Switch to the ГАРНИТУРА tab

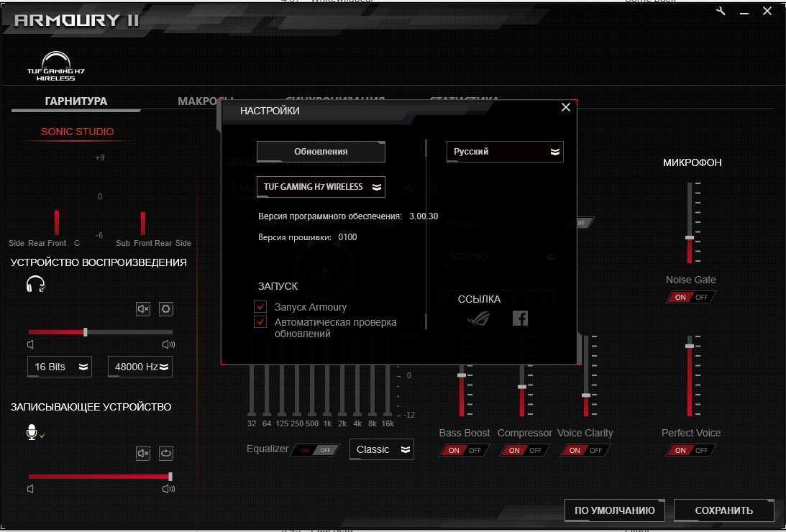[x=76, y=101]
